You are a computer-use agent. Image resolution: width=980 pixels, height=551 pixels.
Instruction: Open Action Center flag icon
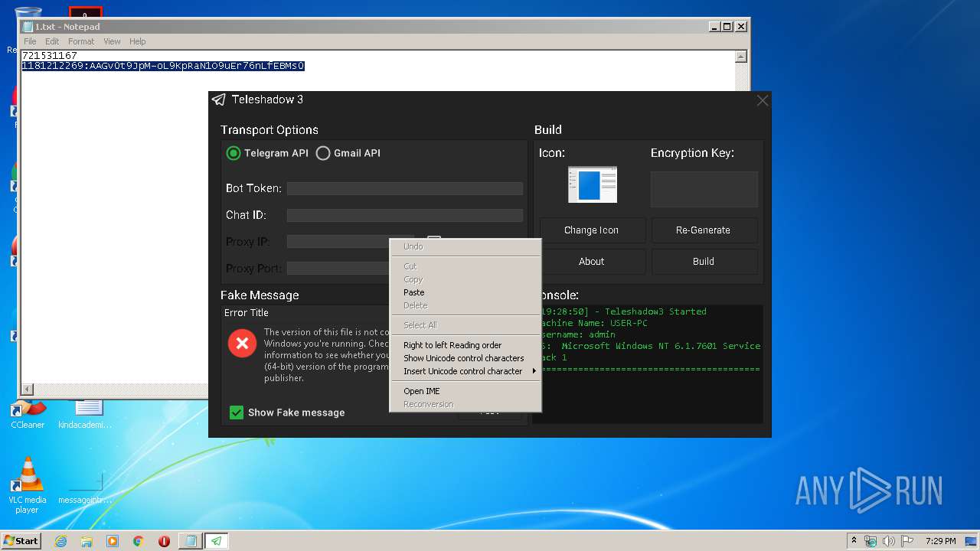point(906,541)
